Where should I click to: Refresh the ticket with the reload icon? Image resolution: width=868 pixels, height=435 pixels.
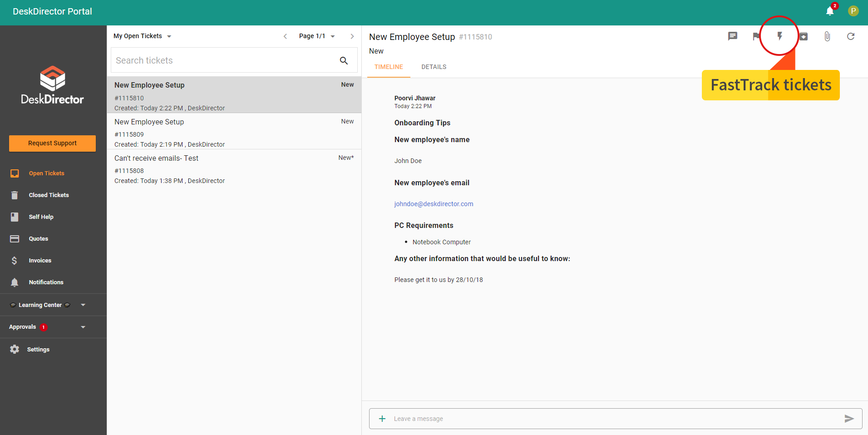click(851, 36)
